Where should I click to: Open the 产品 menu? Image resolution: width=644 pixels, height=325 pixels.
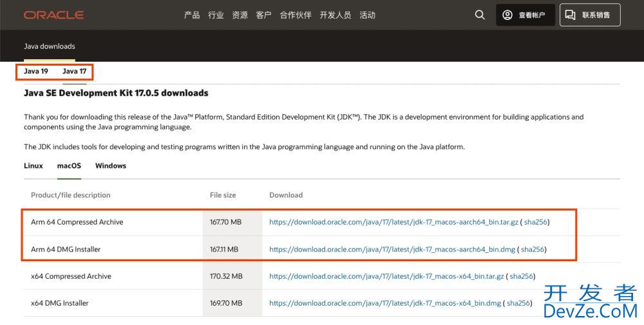pos(192,15)
